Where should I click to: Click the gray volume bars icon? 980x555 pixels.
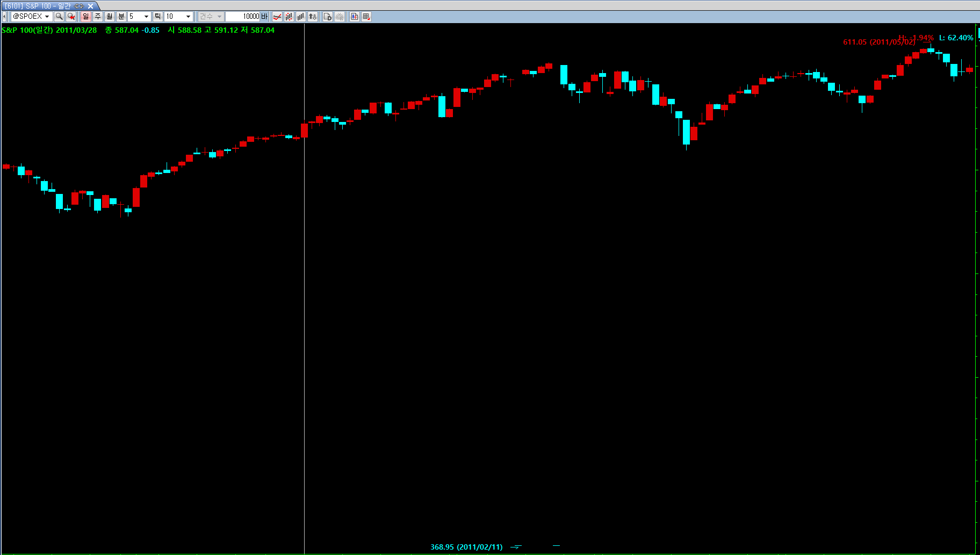click(301, 17)
